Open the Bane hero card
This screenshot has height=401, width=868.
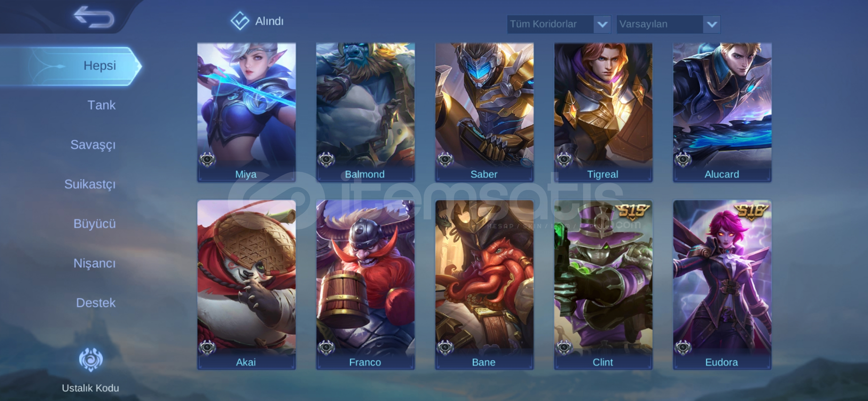coord(484,285)
